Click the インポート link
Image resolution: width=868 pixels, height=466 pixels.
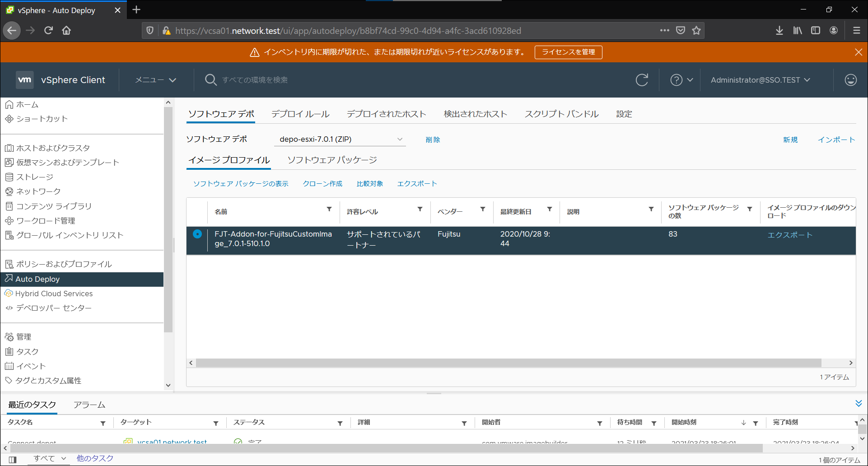click(836, 140)
